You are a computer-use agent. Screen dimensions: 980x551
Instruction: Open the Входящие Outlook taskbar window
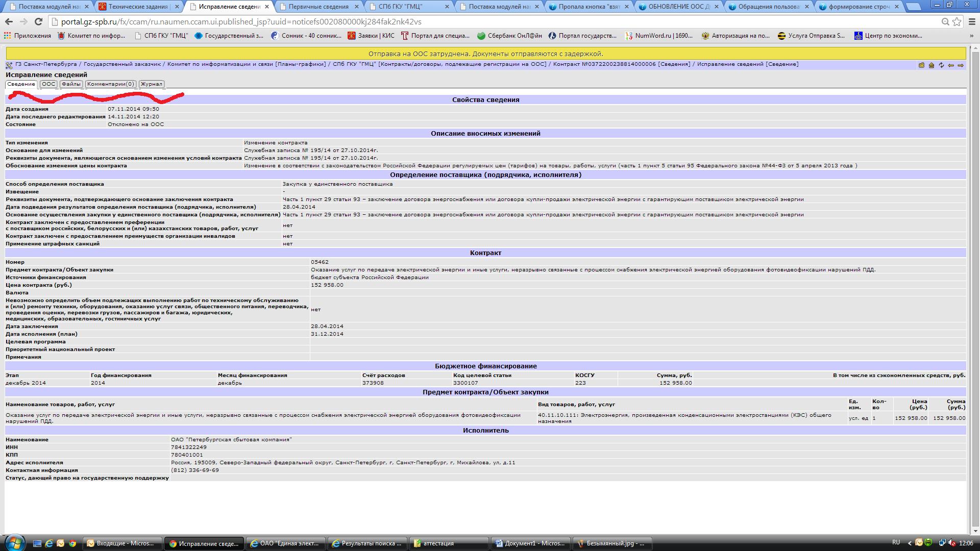[122, 543]
